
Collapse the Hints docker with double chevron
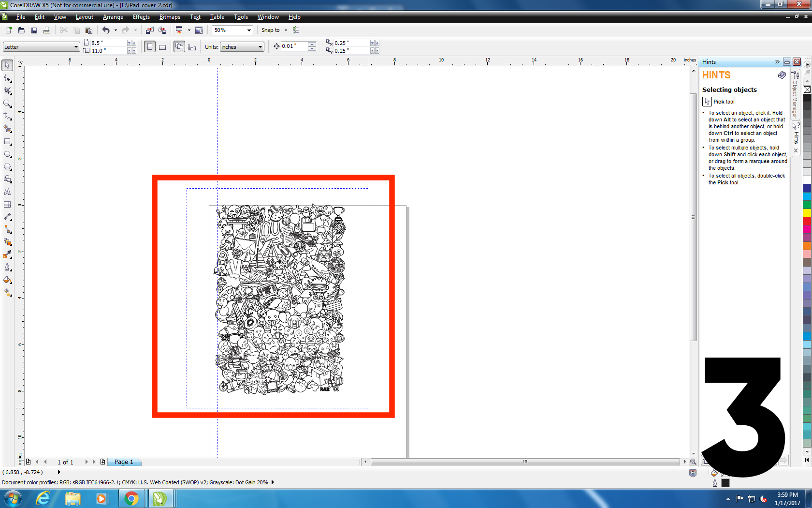point(777,62)
